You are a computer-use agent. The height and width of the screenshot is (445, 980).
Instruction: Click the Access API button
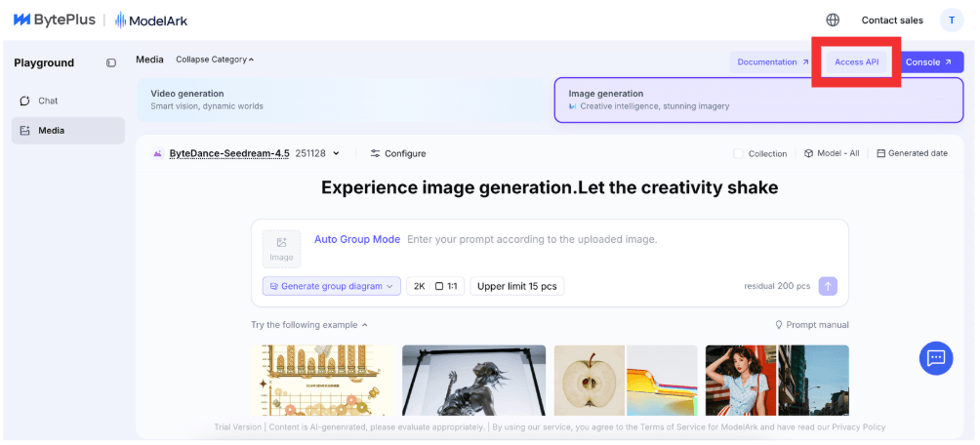pos(856,62)
